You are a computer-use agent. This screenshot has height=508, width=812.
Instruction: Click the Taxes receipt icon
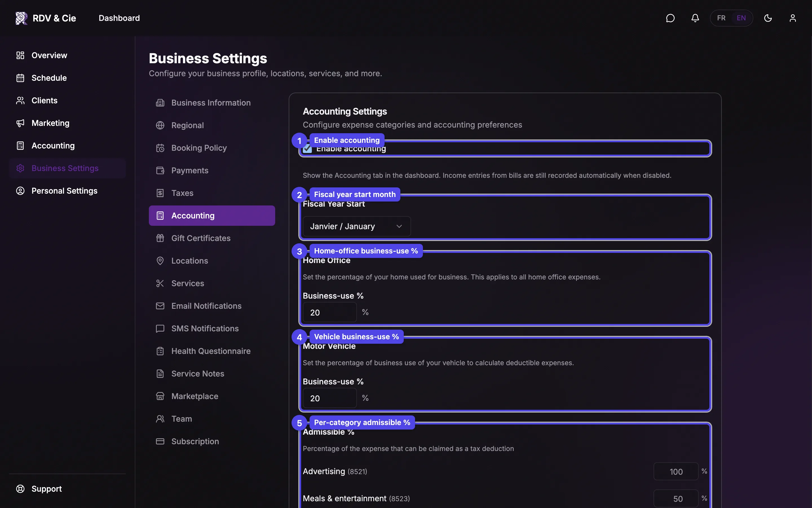tap(160, 193)
